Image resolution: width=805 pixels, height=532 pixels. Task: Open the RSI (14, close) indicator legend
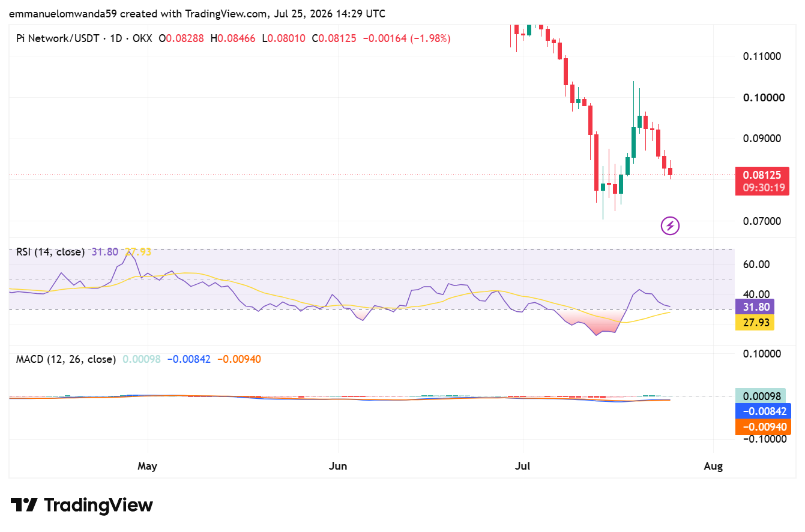pos(50,252)
